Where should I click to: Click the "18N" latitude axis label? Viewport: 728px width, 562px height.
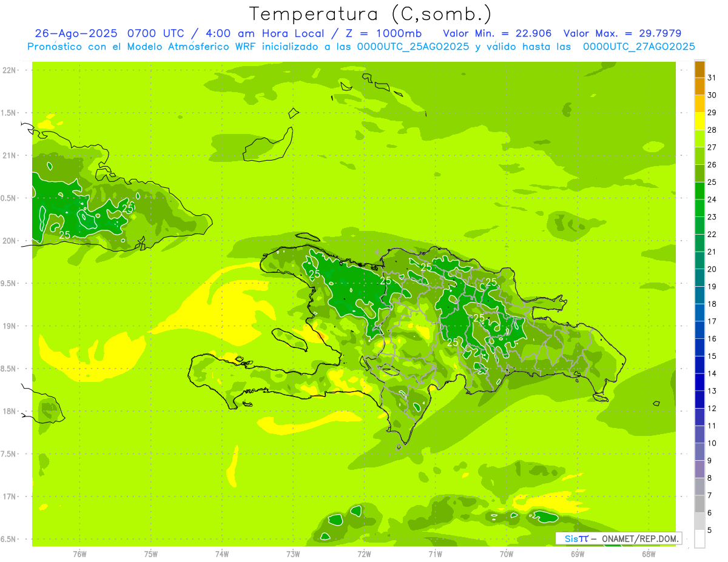[8, 412]
